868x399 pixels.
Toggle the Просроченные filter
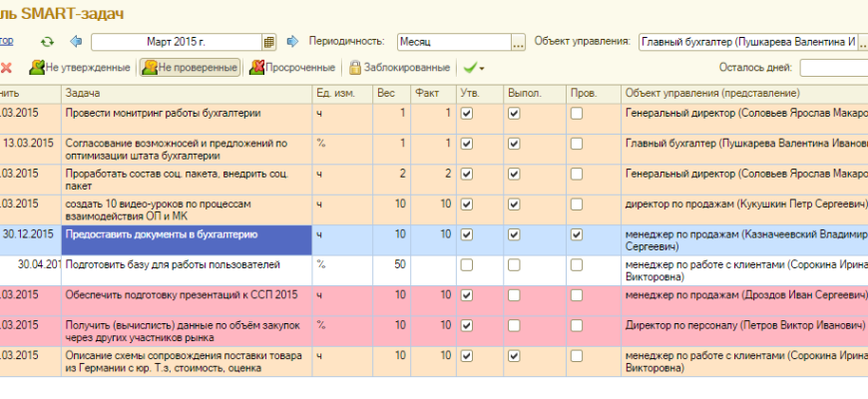[292, 68]
